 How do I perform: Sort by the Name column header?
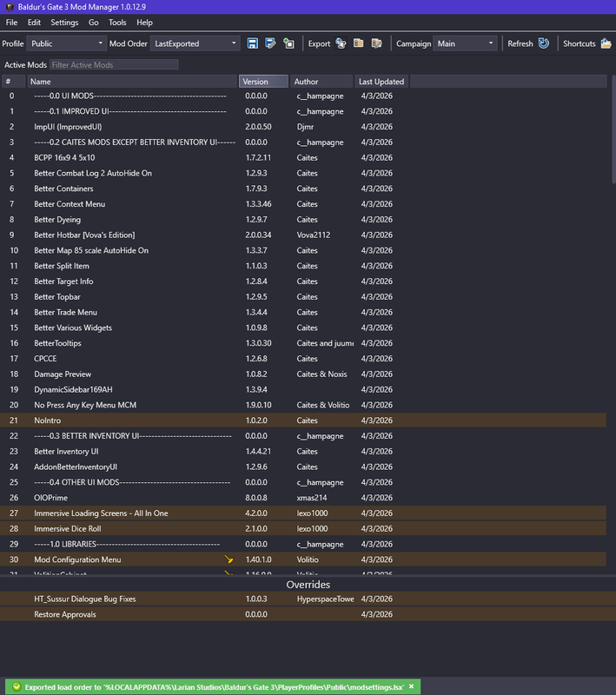(132, 82)
